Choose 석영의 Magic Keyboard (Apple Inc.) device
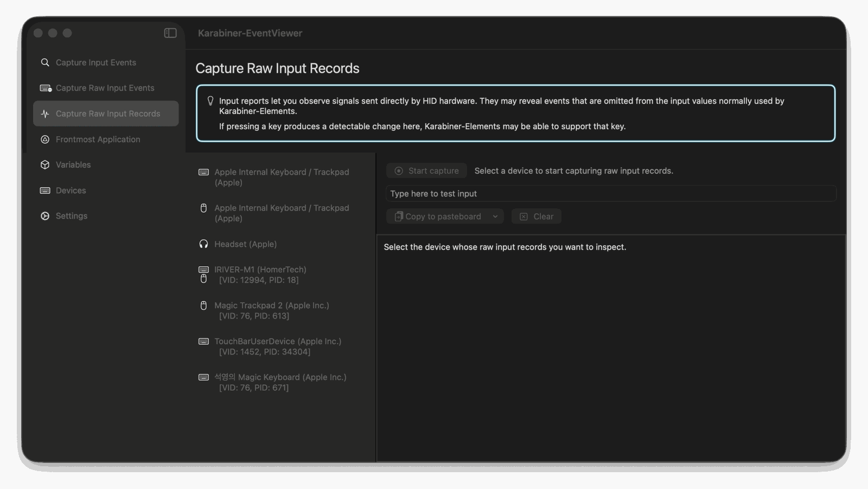Viewport: 868px width, 489px height. [280, 382]
